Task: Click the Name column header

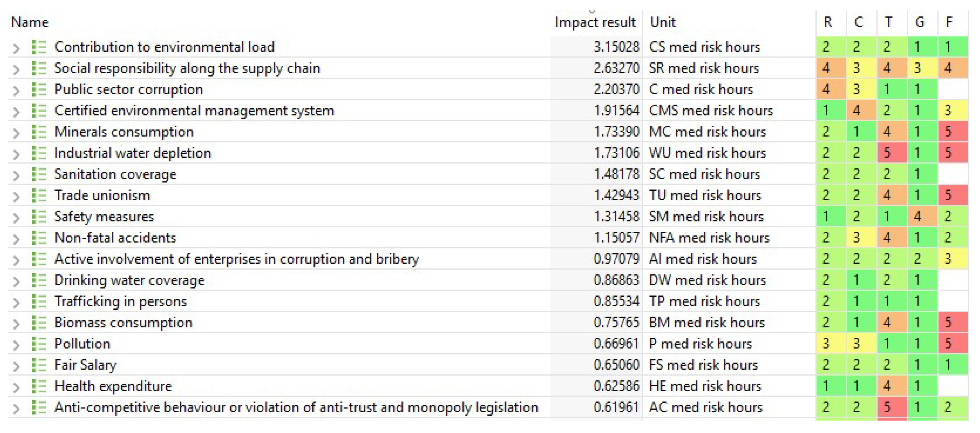Action: (30, 22)
